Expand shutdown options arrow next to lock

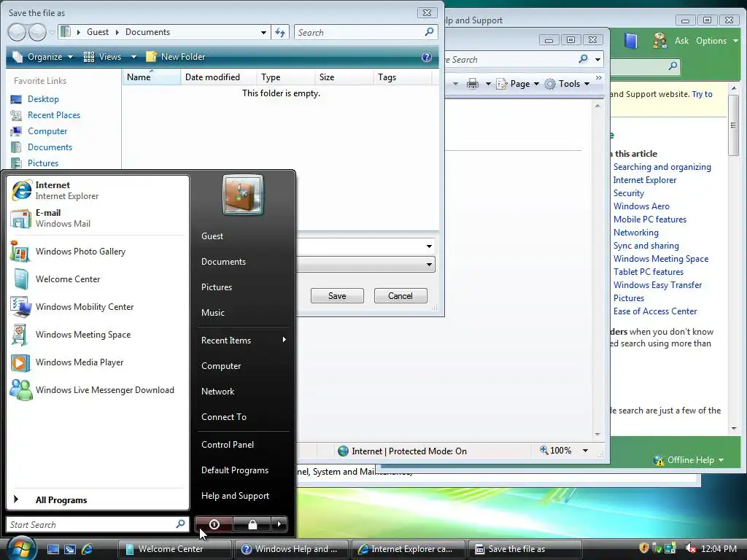tap(279, 524)
